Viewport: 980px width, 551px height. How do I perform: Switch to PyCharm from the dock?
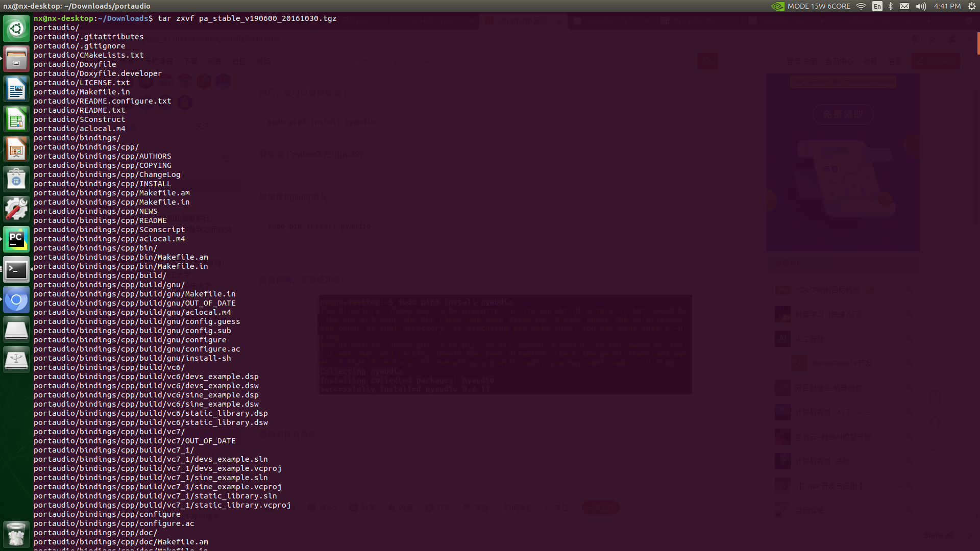click(x=16, y=240)
